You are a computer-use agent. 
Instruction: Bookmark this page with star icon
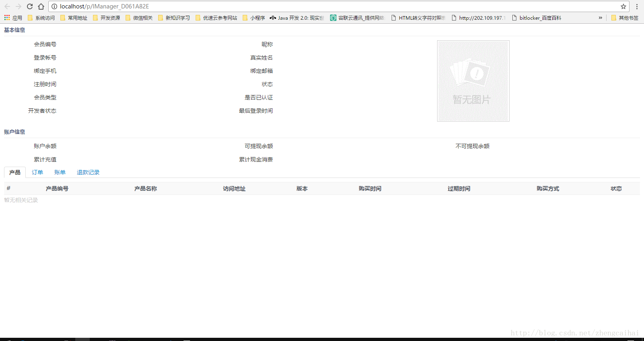point(623,6)
